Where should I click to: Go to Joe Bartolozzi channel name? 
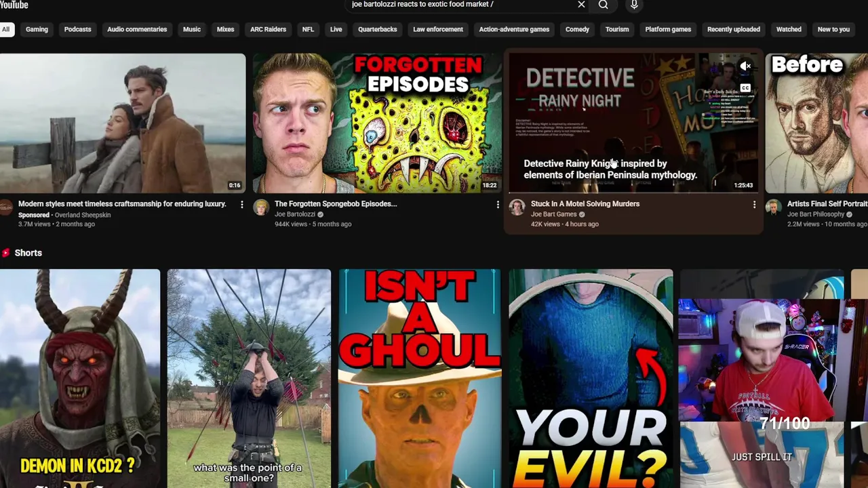pyautogui.click(x=295, y=214)
